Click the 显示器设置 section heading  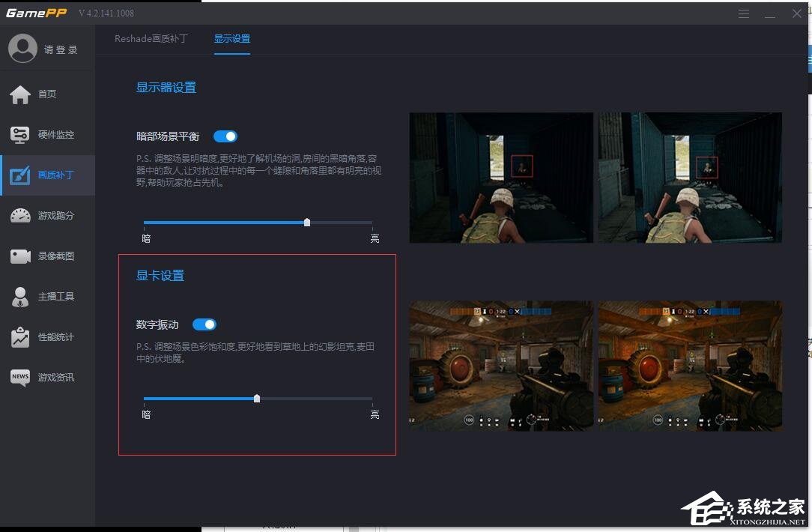click(166, 87)
